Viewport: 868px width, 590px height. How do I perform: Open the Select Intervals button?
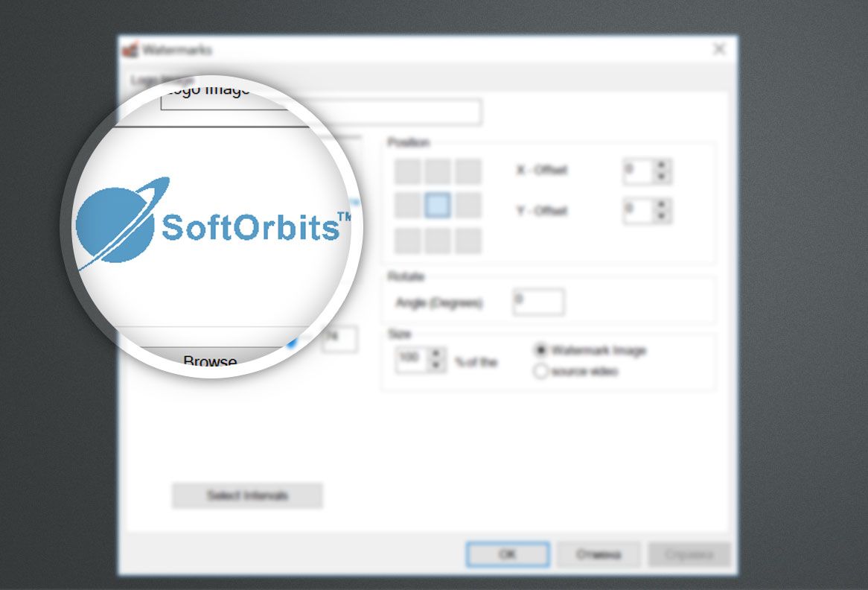[x=247, y=495]
